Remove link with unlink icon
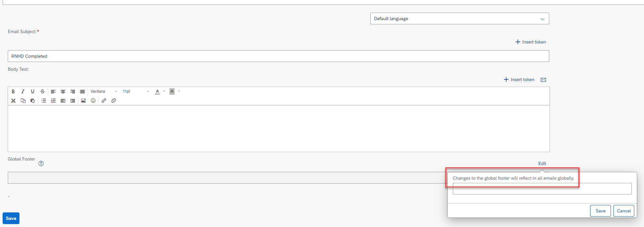This screenshot has width=644, height=227. click(x=114, y=101)
